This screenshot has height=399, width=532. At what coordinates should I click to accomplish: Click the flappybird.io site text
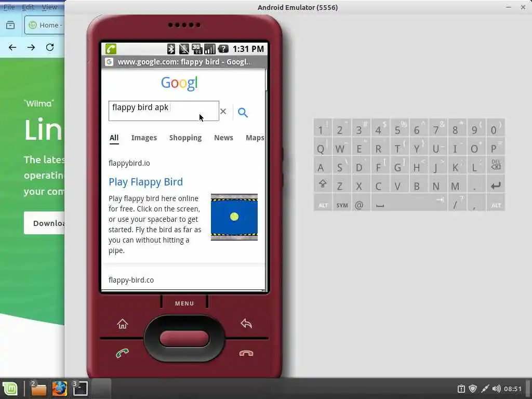(x=129, y=163)
